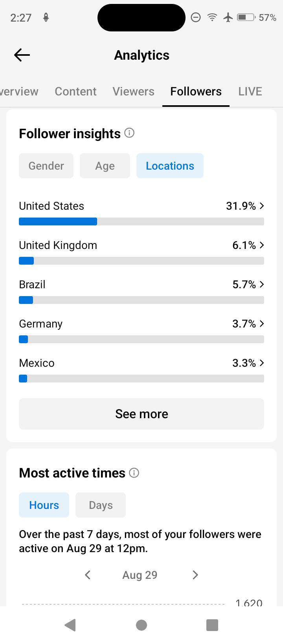Tap the back arrow in Analytics header
The image size is (283, 644).
coord(22,55)
